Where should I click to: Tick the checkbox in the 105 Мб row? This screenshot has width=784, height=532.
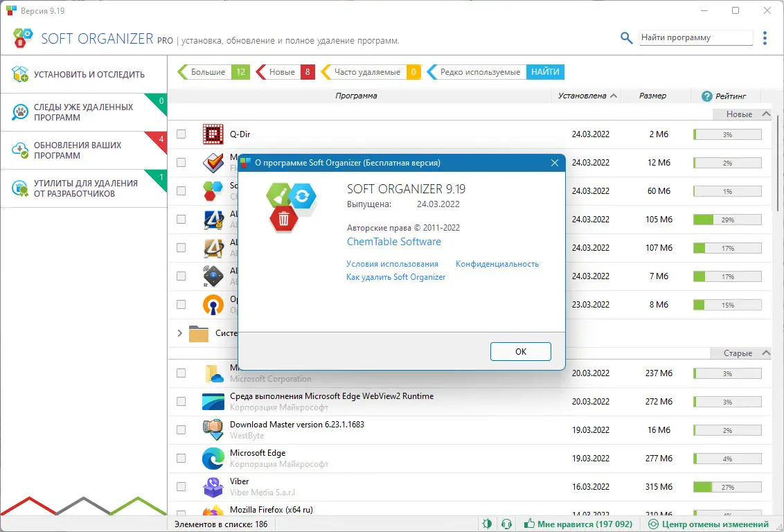[181, 220]
